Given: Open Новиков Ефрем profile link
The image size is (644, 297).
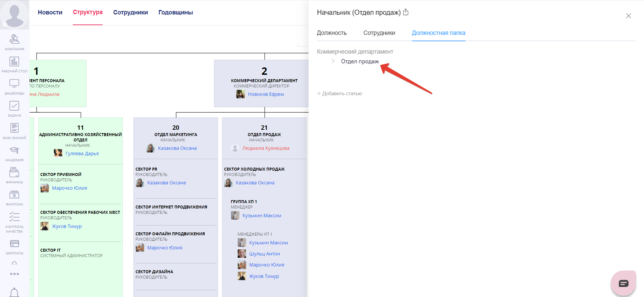Looking at the screenshot, I should (266, 94).
